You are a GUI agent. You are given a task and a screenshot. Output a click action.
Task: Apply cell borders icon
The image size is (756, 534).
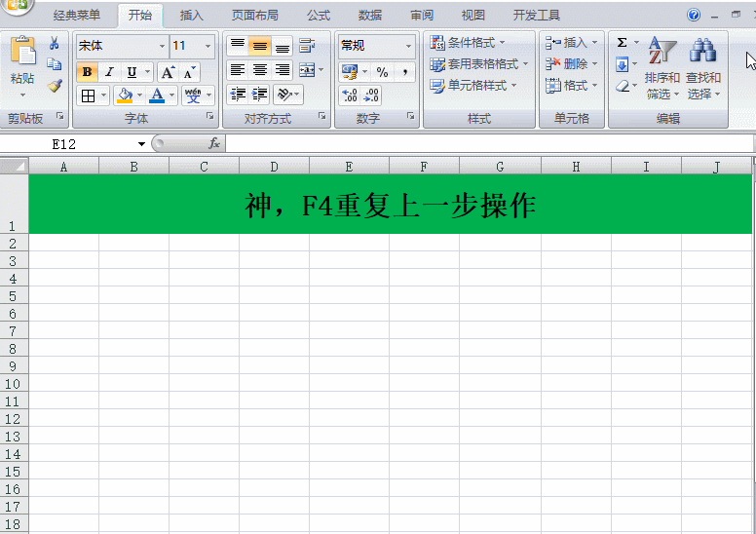89,95
